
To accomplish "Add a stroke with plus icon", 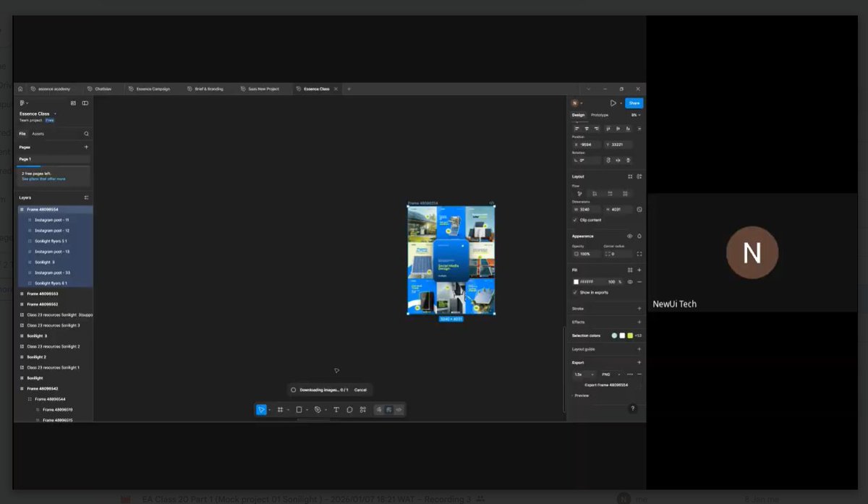I will click(639, 309).
